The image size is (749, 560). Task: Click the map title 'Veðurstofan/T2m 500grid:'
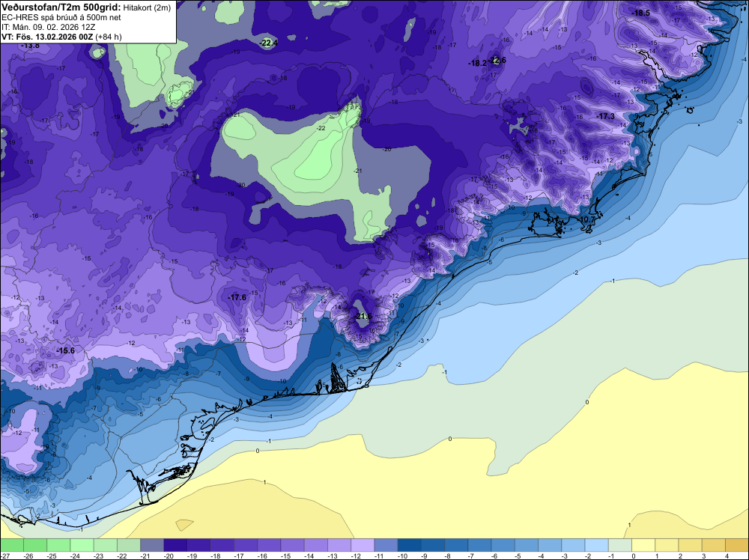(x=61, y=7)
